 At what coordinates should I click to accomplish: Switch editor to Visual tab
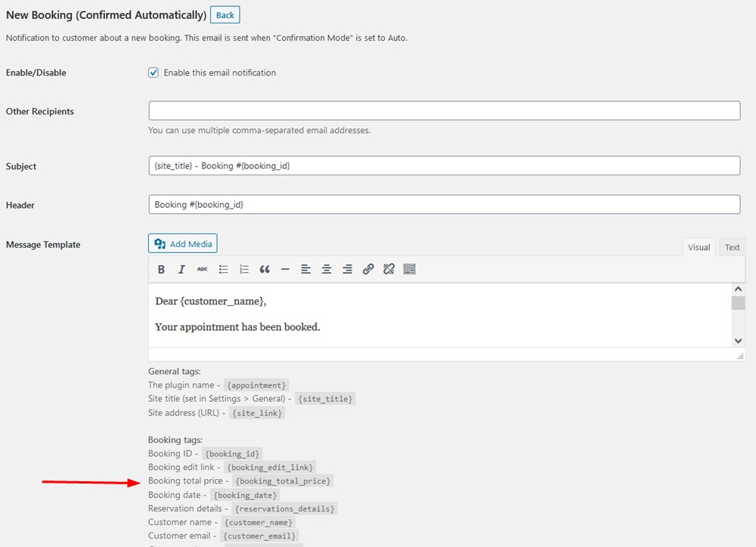click(699, 247)
